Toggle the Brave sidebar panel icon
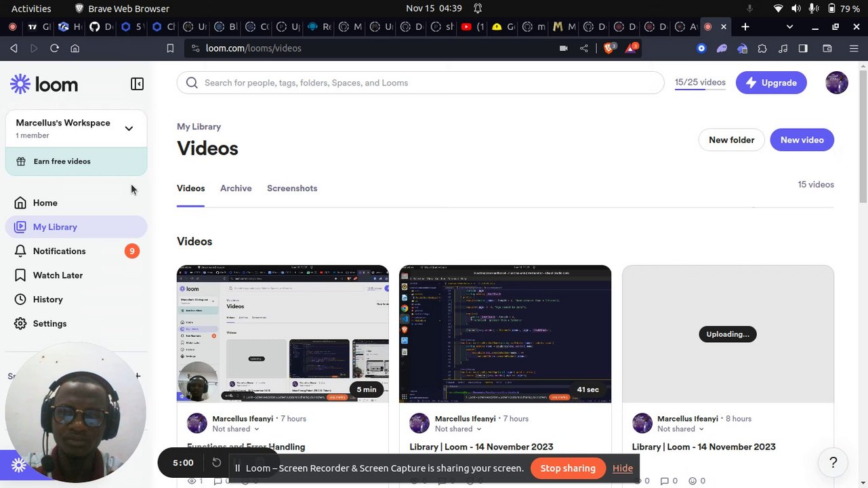The image size is (868, 488). tap(803, 48)
